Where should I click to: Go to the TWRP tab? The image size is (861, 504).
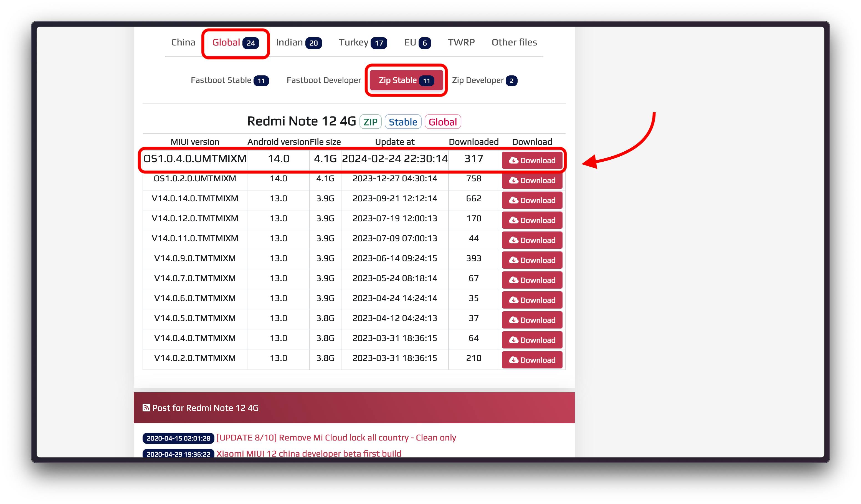click(x=461, y=42)
